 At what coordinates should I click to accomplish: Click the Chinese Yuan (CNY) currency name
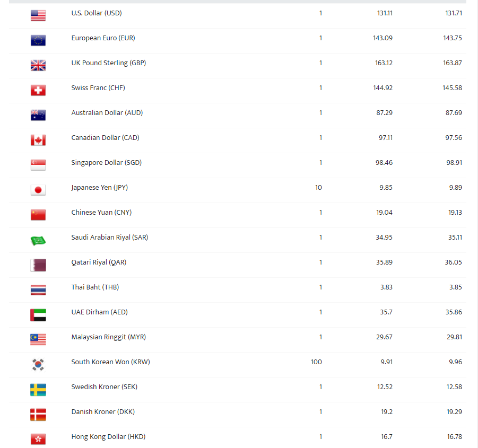click(101, 213)
